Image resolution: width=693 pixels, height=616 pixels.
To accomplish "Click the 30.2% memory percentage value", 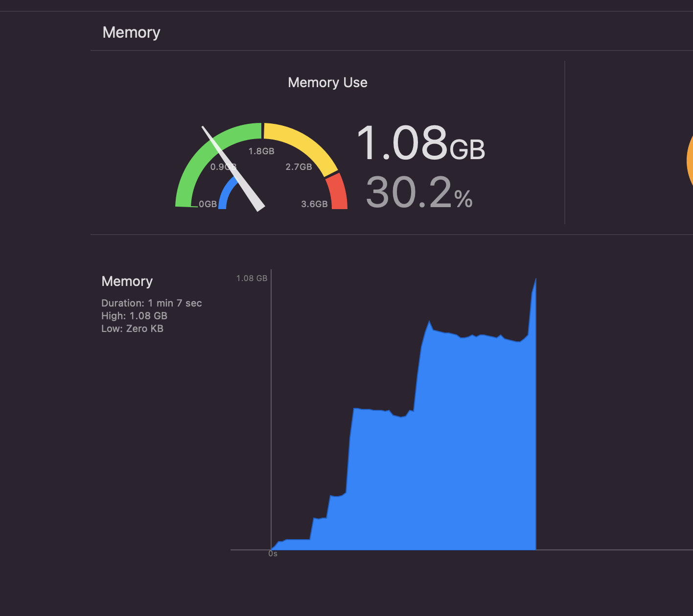I will click(419, 192).
